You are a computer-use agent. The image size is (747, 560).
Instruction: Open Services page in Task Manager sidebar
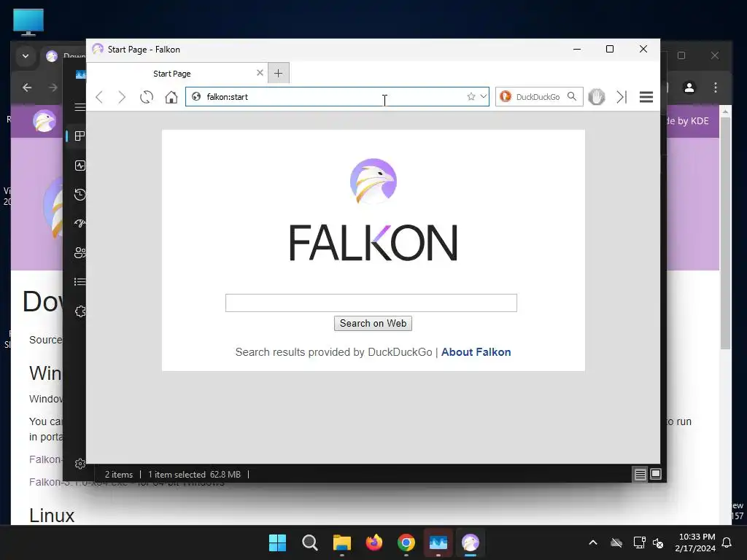click(x=80, y=311)
